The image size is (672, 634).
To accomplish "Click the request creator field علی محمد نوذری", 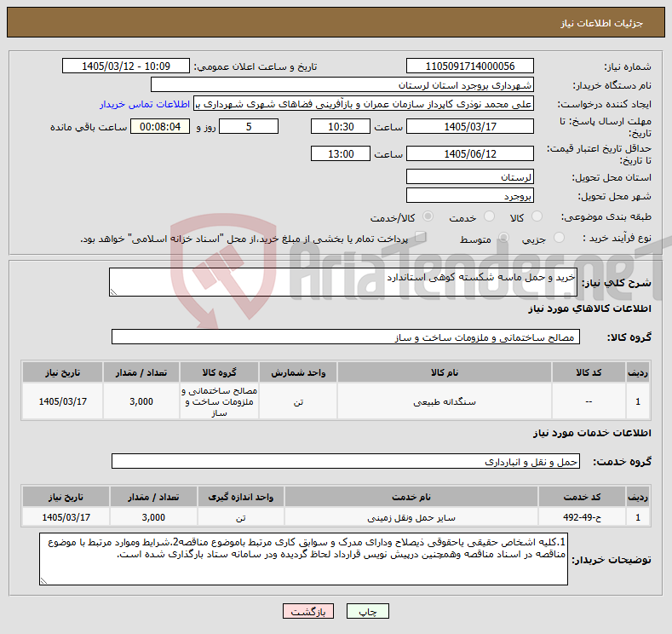I will (x=364, y=104).
